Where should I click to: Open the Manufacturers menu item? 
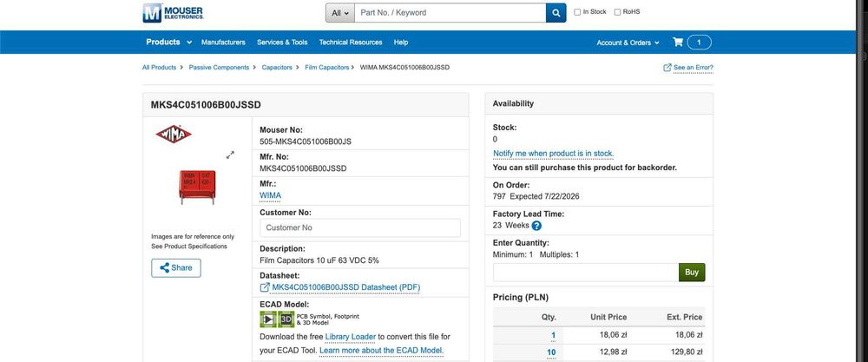[x=223, y=42]
